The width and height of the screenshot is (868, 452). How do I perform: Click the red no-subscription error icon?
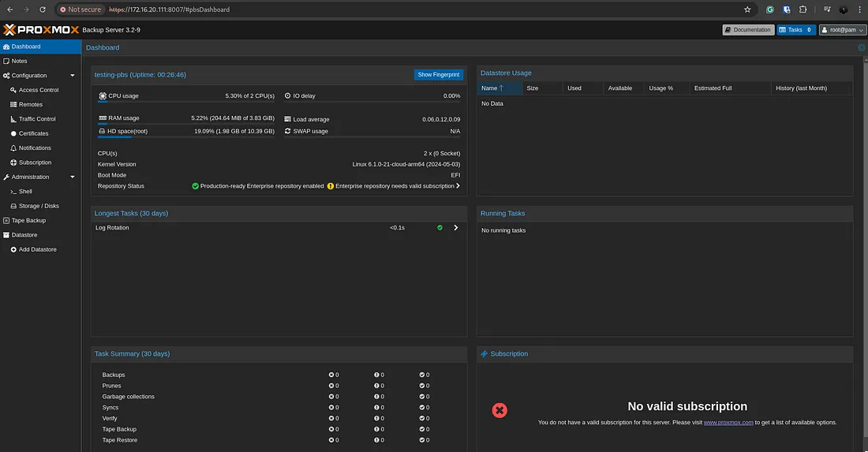[499, 410]
